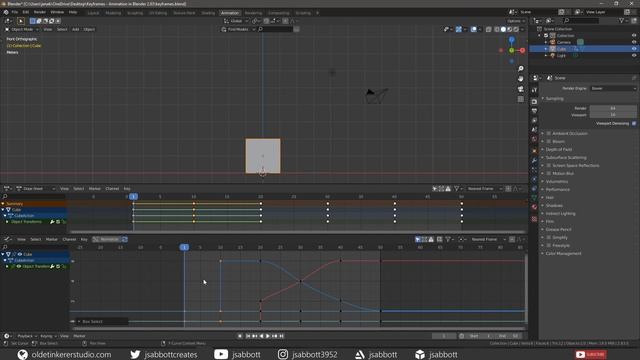Image resolution: width=640 pixels, height=360 pixels.
Task: Open the Render menu
Action: pyautogui.click(x=40, y=12)
